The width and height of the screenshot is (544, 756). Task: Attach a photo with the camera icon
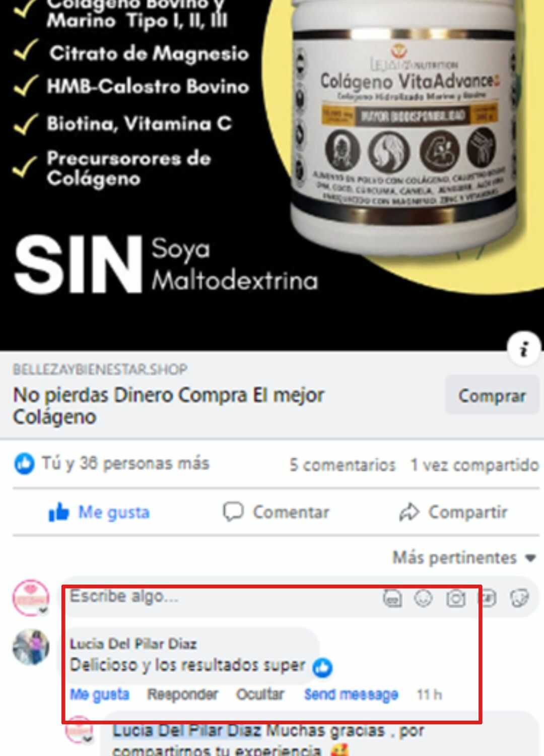click(x=455, y=598)
